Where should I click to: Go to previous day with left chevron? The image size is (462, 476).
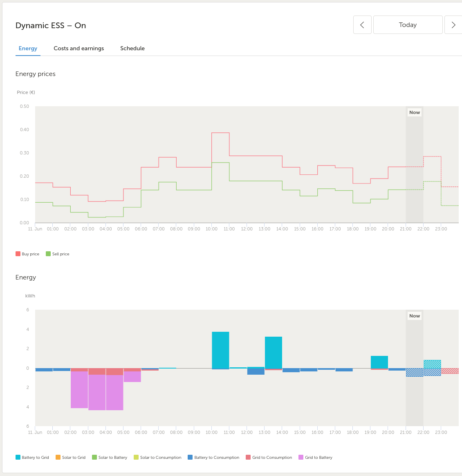tap(362, 25)
